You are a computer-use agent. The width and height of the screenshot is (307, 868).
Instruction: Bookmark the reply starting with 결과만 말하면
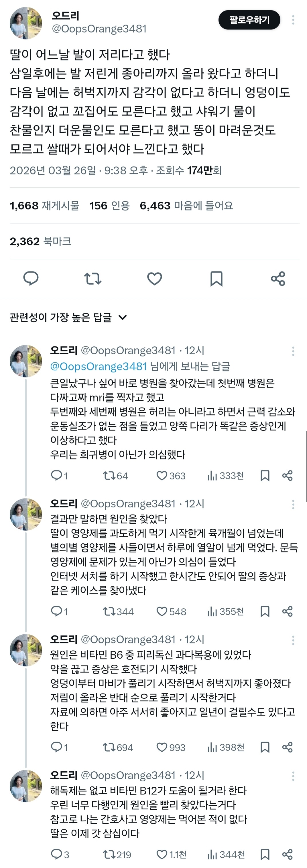(265, 611)
